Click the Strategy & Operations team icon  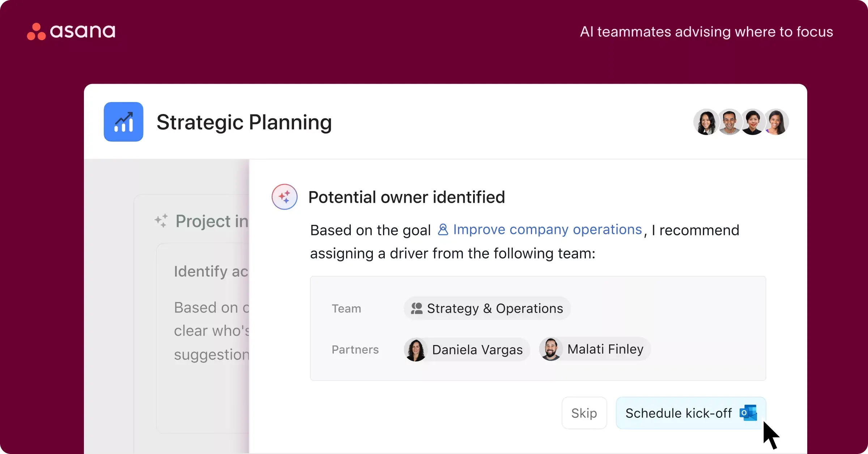click(x=417, y=308)
